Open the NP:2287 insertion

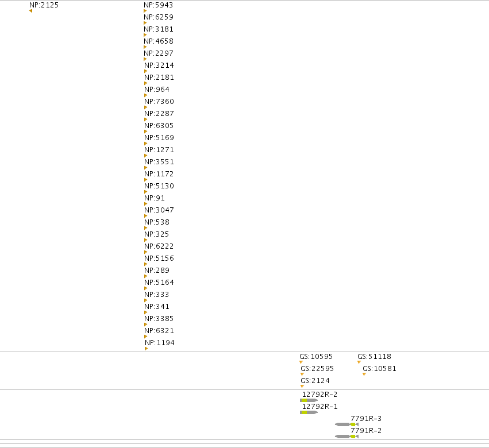pos(159,114)
